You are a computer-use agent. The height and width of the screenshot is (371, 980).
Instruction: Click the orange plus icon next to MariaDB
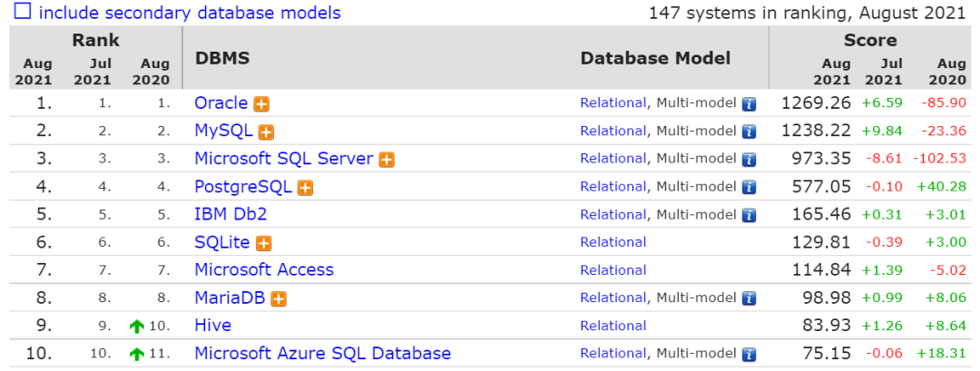click(279, 298)
